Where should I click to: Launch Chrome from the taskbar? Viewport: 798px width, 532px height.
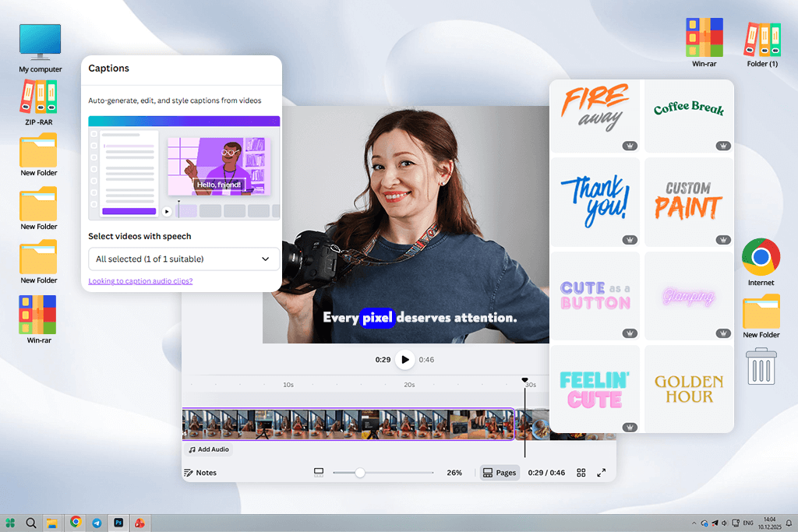(76, 522)
